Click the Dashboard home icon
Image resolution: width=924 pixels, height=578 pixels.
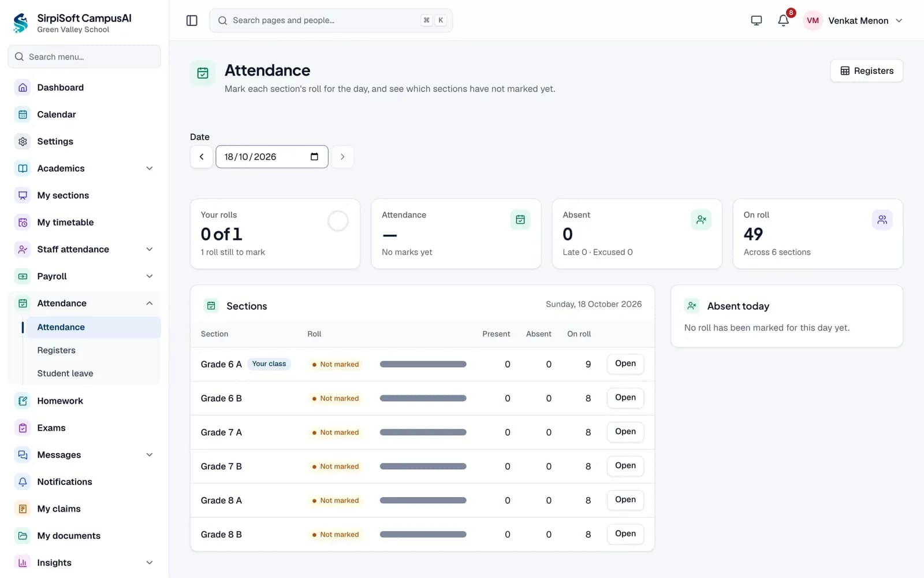coord(23,87)
